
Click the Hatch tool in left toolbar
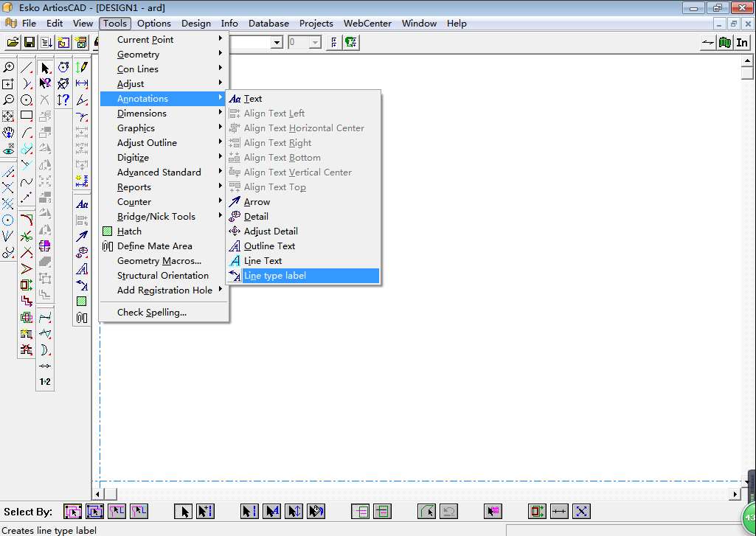click(82, 302)
